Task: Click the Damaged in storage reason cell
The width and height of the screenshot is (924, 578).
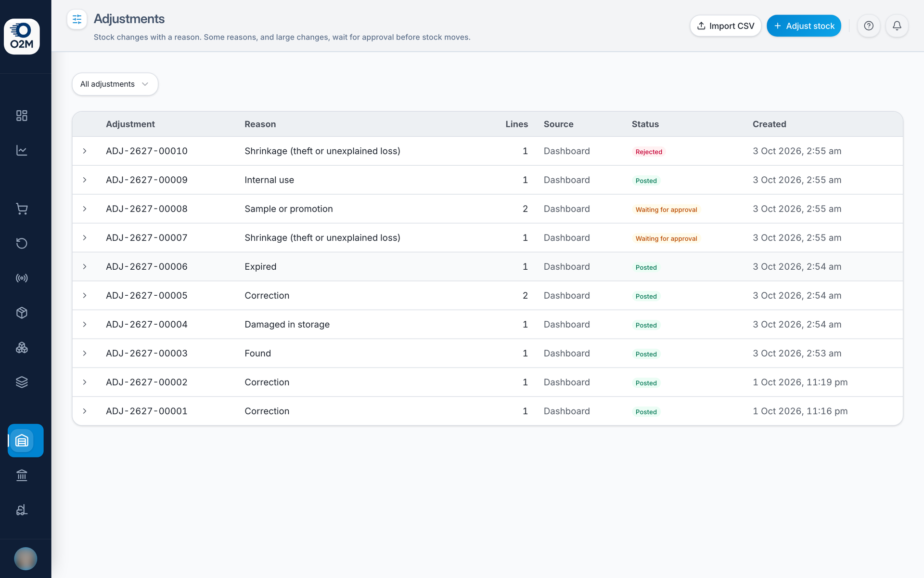Action: (x=287, y=325)
